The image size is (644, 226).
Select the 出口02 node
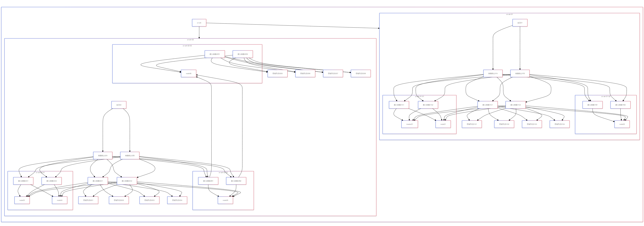pyautogui.click(x=119, y=105)
